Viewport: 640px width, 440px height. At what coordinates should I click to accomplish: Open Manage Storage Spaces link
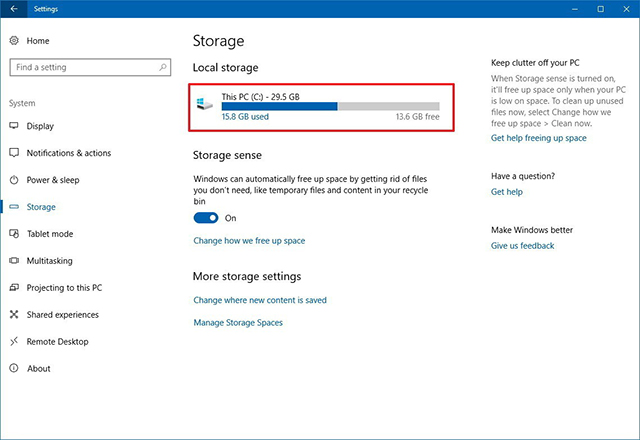coord(238,322)
